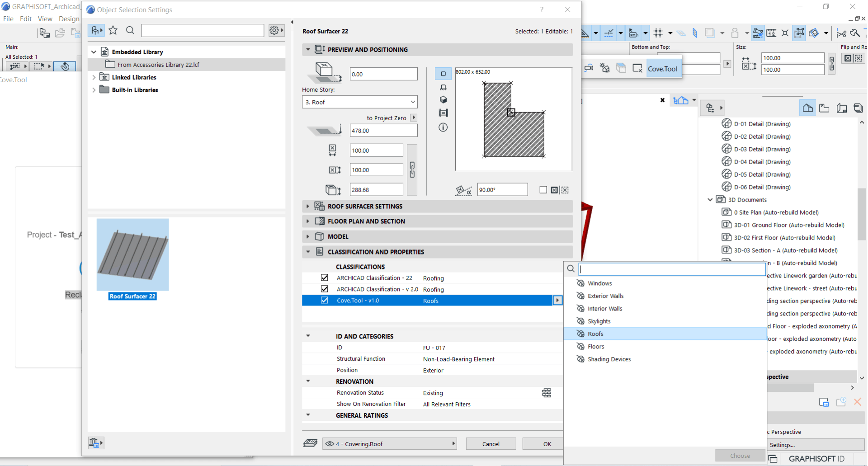Click the classification popup search field

tap(672, 269)
